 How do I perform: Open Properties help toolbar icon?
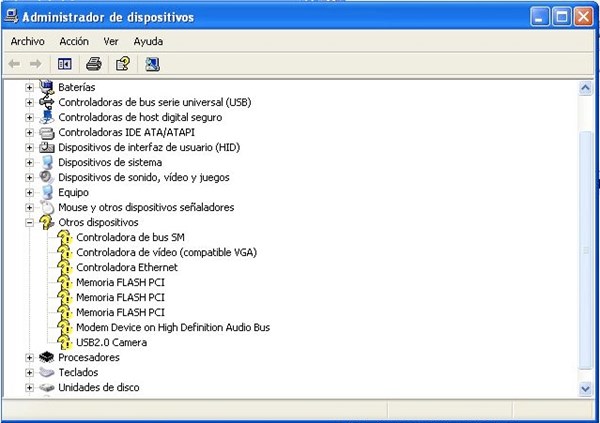pos(123,64)
